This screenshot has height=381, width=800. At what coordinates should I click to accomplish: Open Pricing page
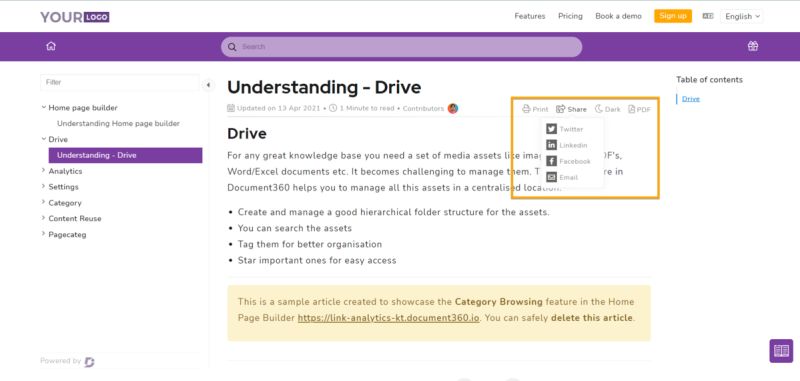[x=570, y=16]
